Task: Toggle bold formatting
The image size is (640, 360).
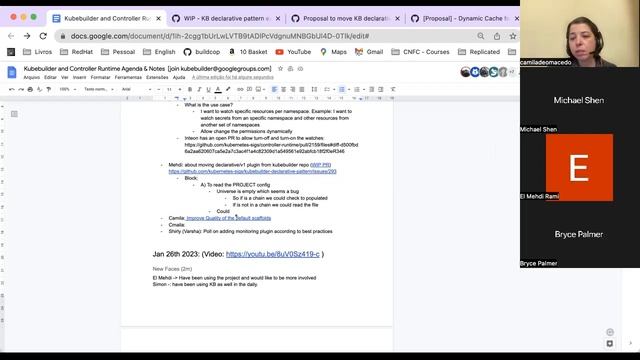Action: (190, 89)
